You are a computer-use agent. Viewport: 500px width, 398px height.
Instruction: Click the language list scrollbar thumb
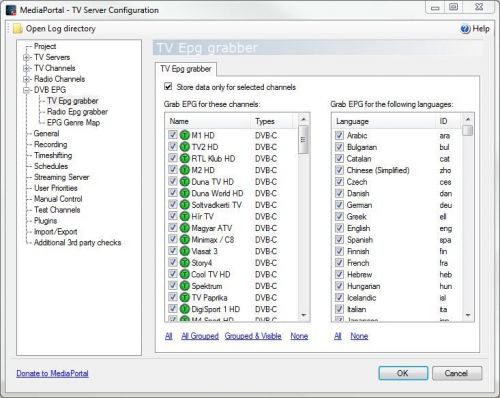pos(468,130)
